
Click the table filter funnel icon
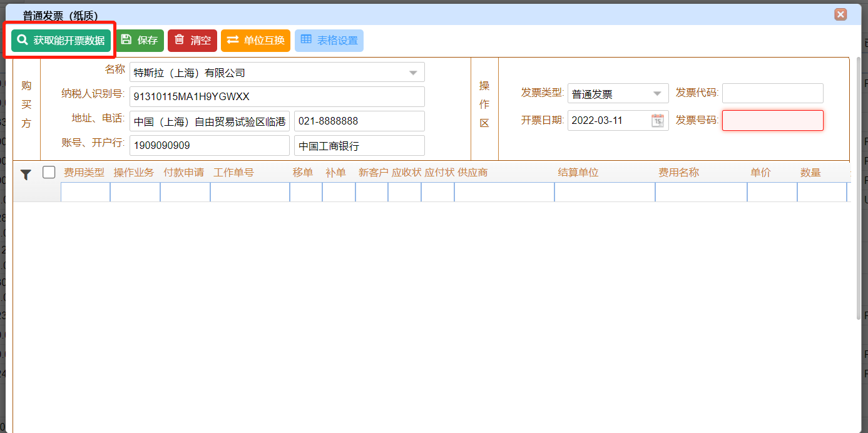click(x=26, y=175)
